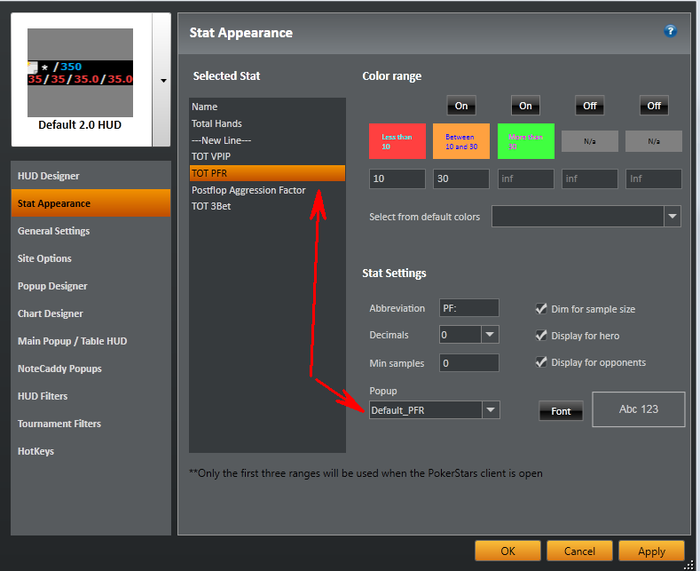Click the OK button

508,551
